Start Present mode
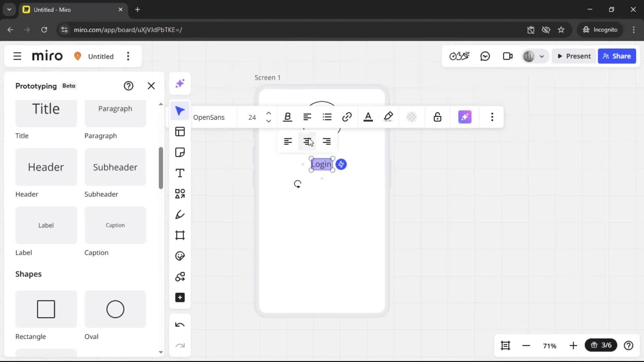 (574, 56)
